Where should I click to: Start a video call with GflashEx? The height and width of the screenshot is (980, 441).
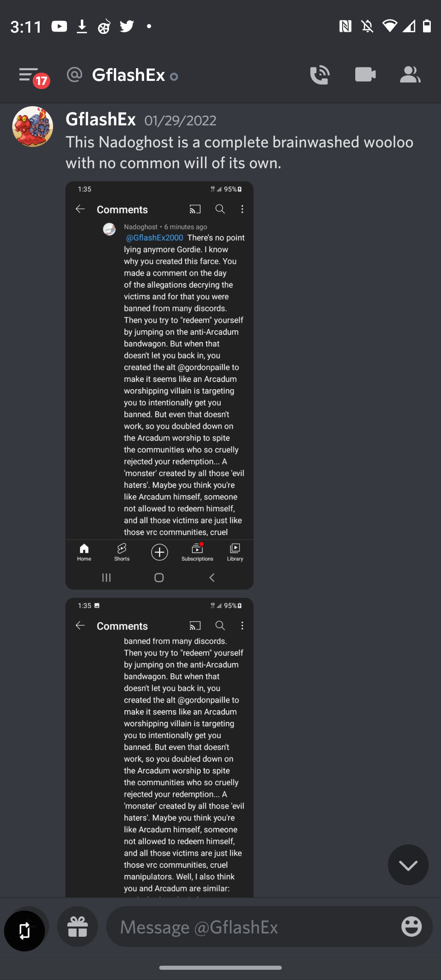coord(365,75)
